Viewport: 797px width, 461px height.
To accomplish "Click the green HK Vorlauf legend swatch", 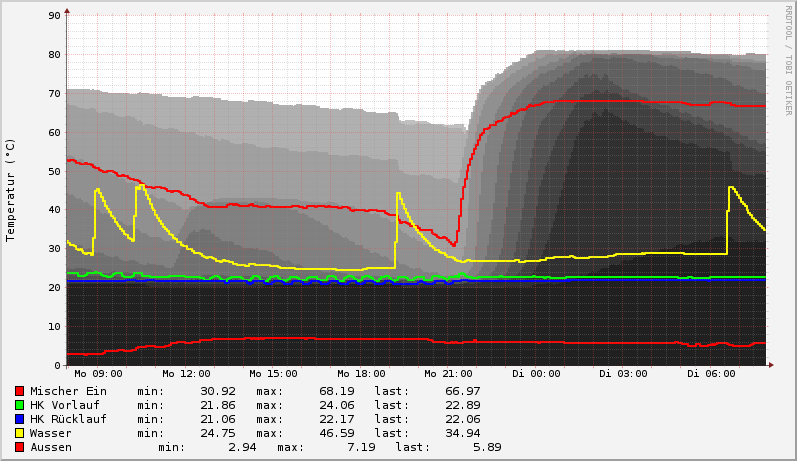I will pos(19,405).
